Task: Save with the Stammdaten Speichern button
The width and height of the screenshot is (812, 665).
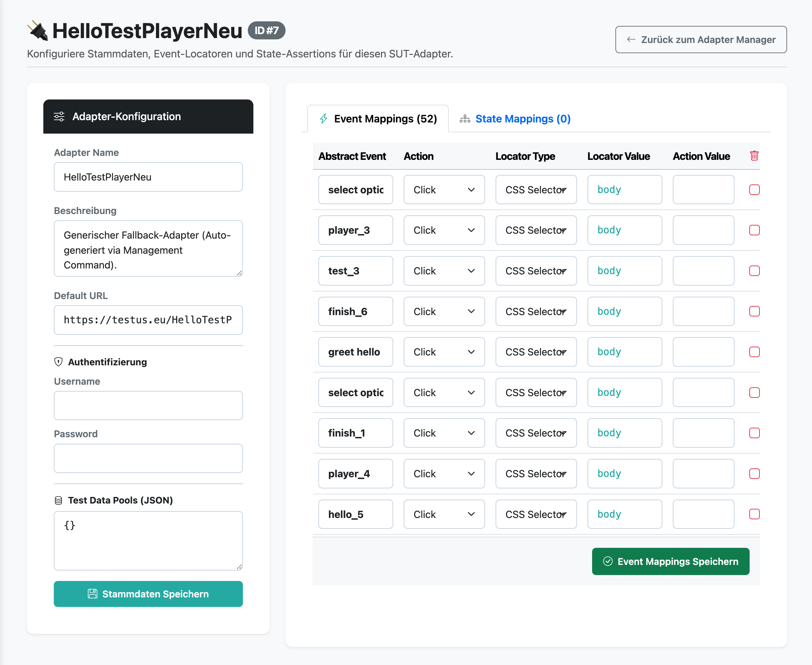Action: point(148,594)
